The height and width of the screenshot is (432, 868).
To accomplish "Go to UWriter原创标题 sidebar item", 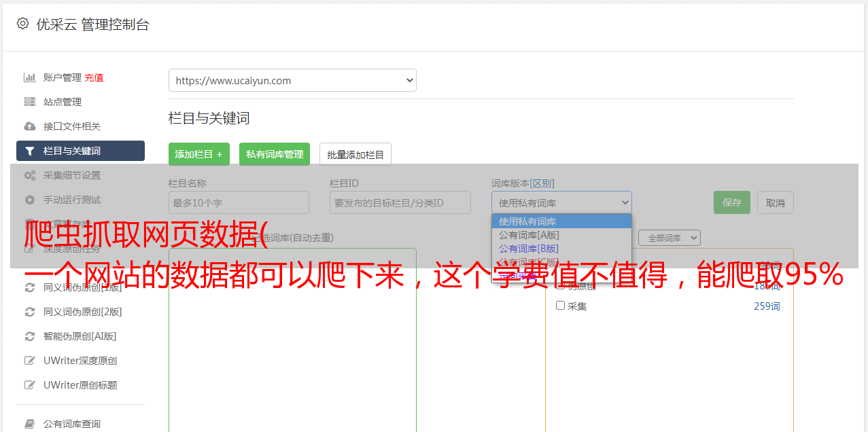I will click(80, 385).
